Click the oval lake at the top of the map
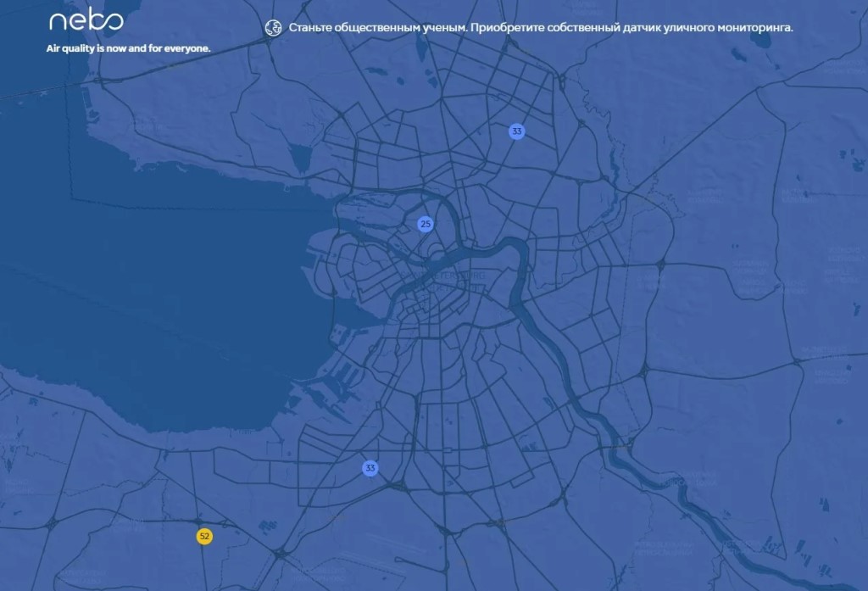Image resolution: width=868 pixels, height=591 pixels. [420, 50]
